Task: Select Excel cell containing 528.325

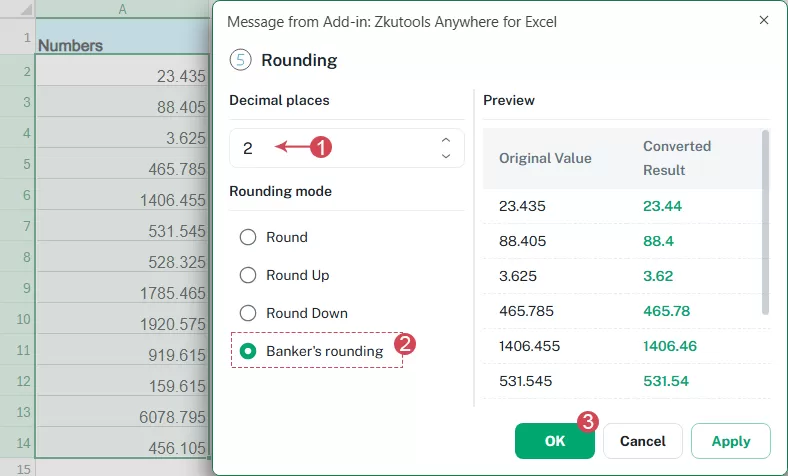Action: (123, 257)
